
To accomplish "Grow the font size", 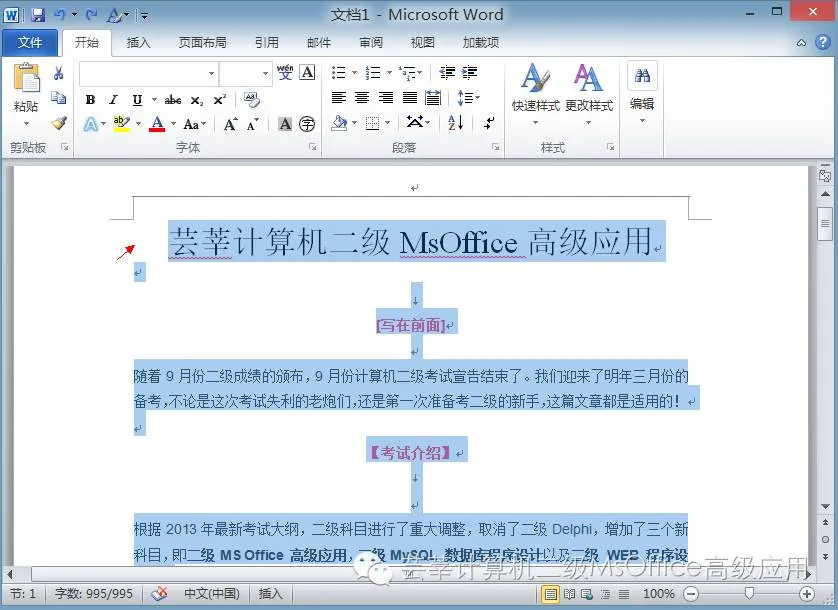I will coord(230,125).
